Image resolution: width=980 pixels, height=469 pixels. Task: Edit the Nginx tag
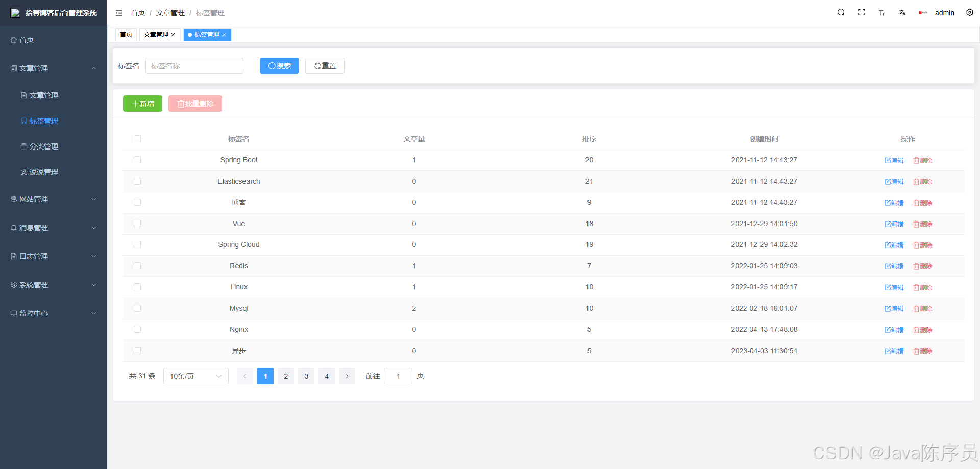[894, 330]
